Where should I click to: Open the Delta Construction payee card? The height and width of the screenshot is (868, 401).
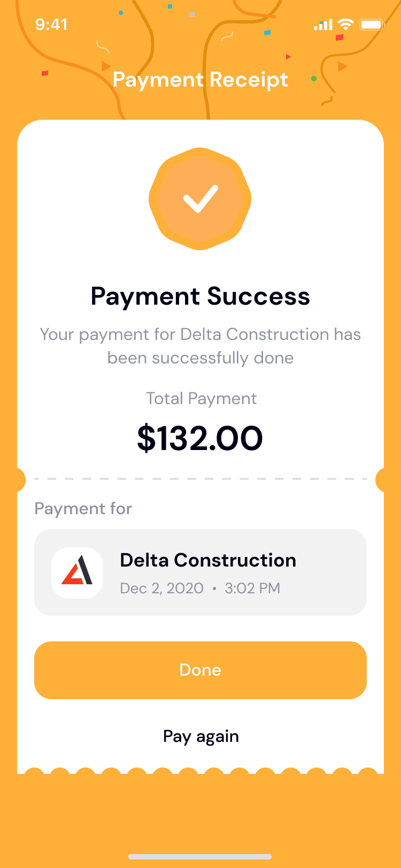200,572
